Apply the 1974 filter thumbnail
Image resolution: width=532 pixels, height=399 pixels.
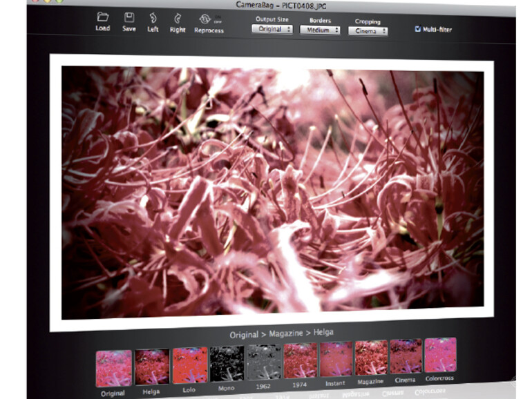301,361
